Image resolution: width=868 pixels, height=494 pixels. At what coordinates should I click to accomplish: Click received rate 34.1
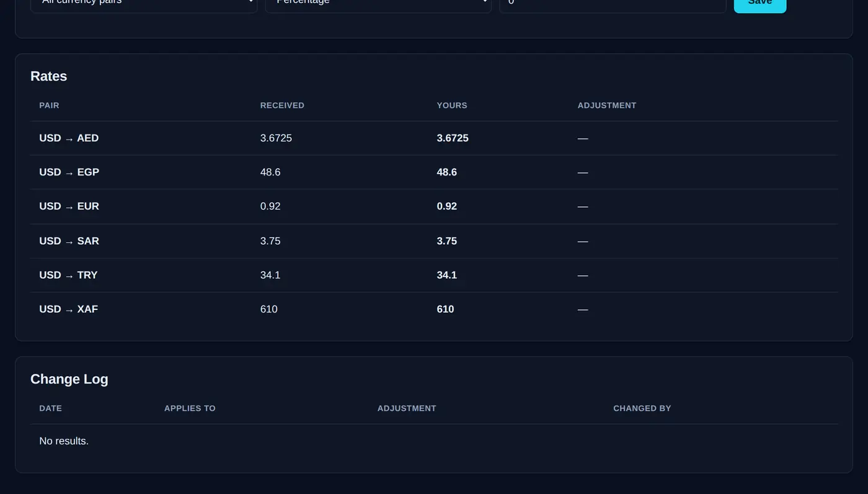click(x=270, y=275)
